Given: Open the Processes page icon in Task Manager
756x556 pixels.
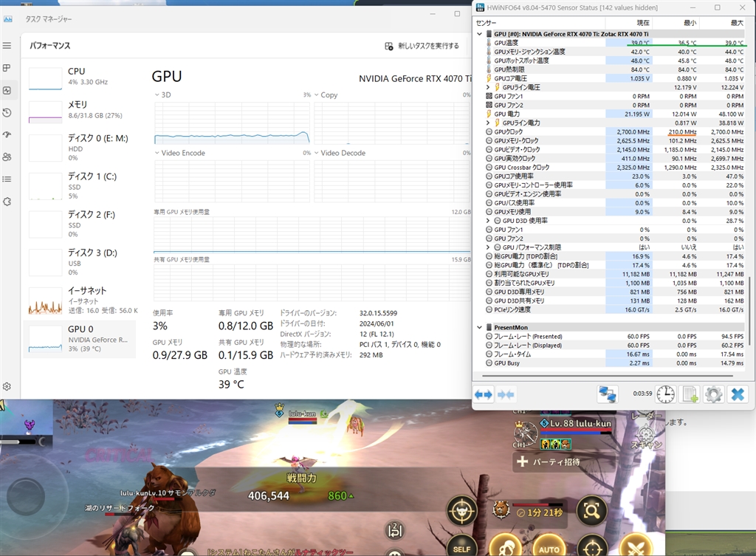Looking at the screenshot, I should click(7, 68).
